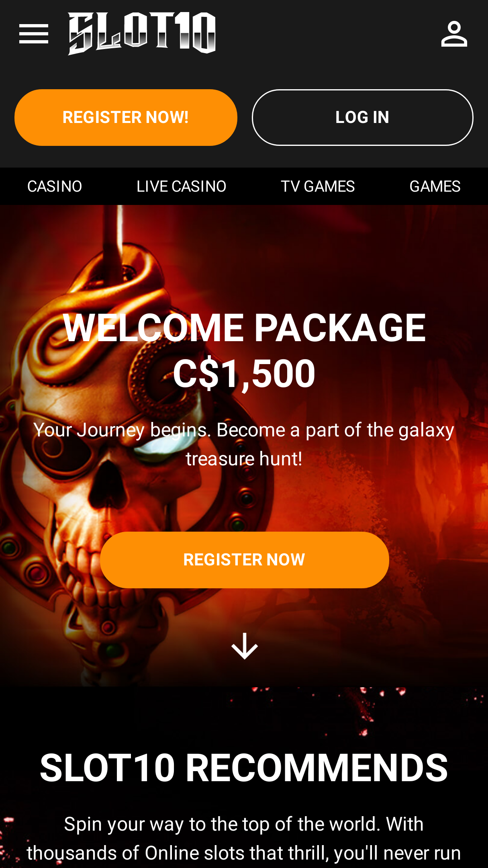Tap the down arrow below the banner
The height and width of the screenshot is (868, 488).
click(245, 646)
